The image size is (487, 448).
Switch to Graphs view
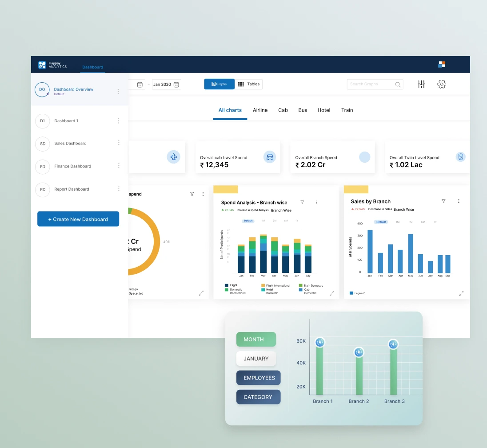219,84
